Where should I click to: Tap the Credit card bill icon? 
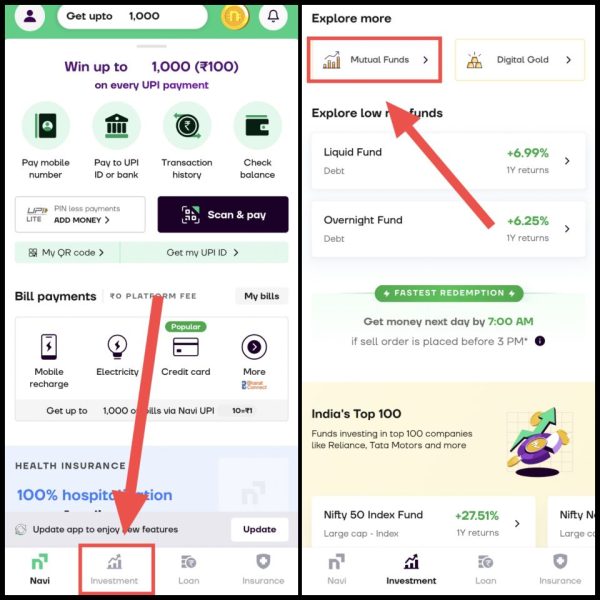[186, 347]
